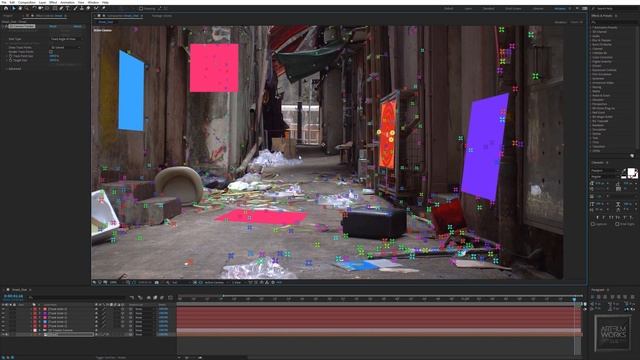Select the Brush tool

coord(75,8)
